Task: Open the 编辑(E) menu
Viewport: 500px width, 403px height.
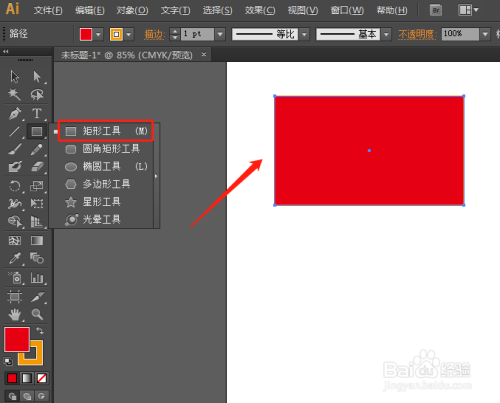Action: click(x=90, y=10)
